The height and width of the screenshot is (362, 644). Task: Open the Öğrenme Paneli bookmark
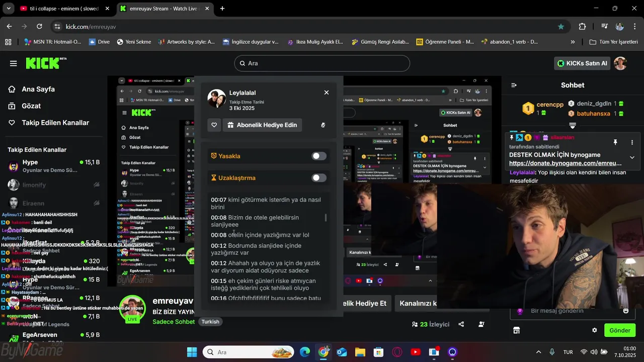(x=445, y=42)
